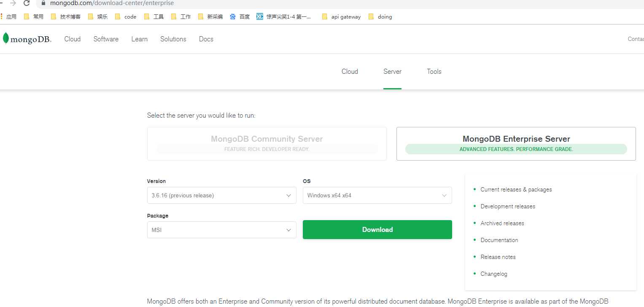Open the Docs navigation menu
The width and height of the screenshot is (644, 307).
(206, 39)
